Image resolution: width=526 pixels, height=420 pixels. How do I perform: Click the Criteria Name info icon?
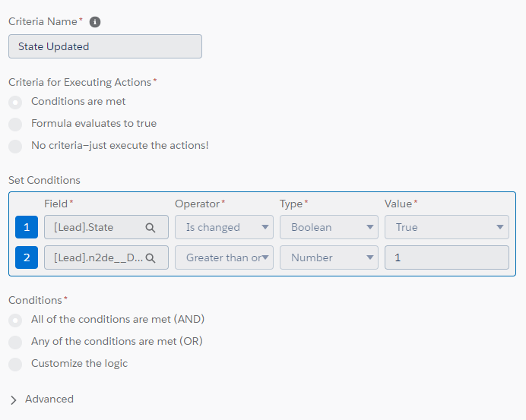click(95, 22)
